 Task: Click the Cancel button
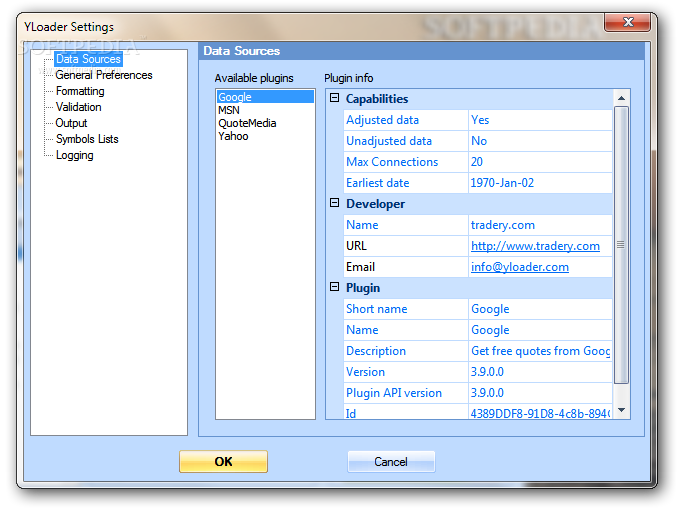pos(391,461)
